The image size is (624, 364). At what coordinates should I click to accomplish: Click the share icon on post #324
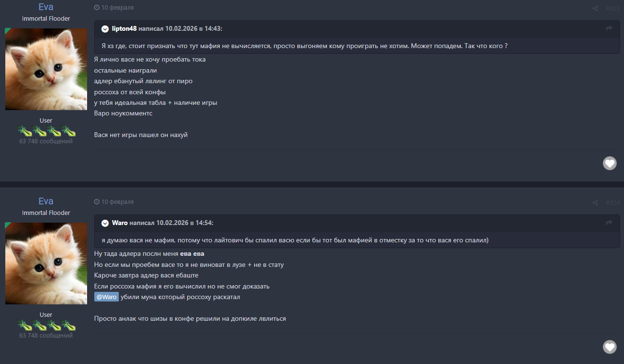coord(595,202)
